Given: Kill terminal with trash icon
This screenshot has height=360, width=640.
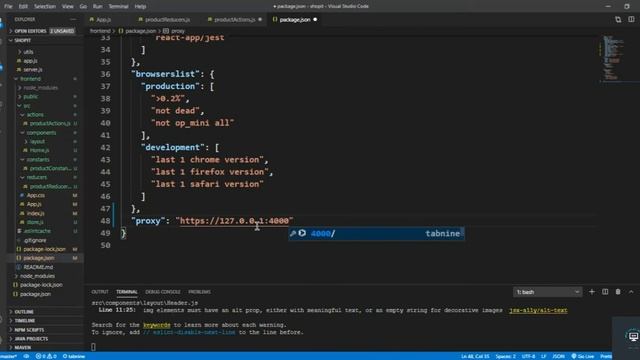Looking at the screenshot, I should click(618, 292).
